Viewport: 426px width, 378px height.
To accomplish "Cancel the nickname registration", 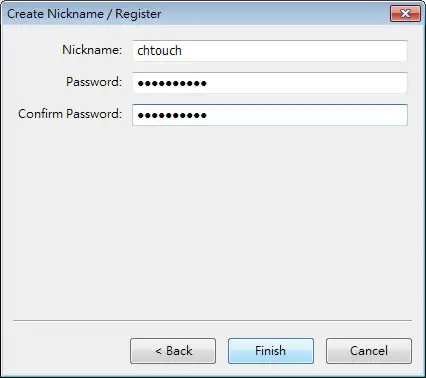I will tap(369, 351).
